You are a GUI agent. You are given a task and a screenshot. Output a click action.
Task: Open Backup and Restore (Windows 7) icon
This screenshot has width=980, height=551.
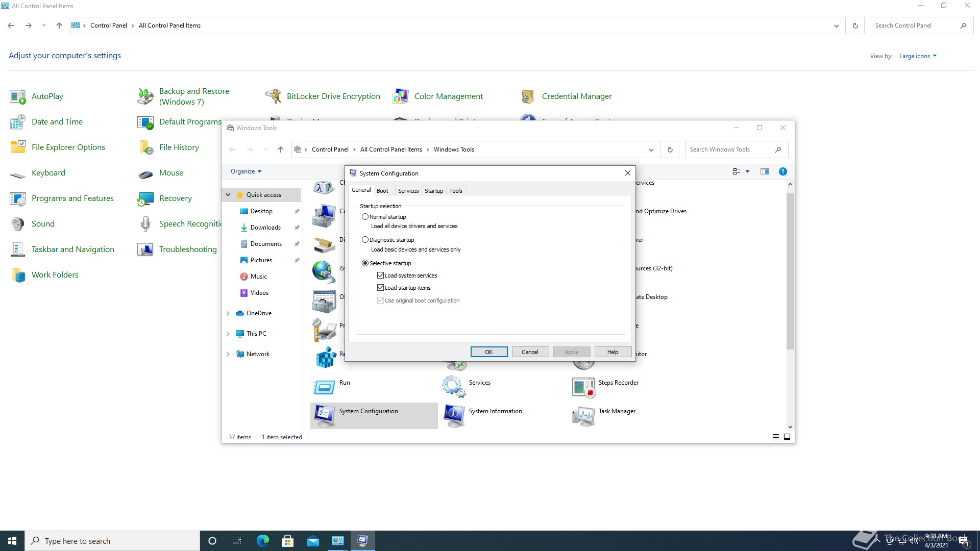(x=145, y=96)
